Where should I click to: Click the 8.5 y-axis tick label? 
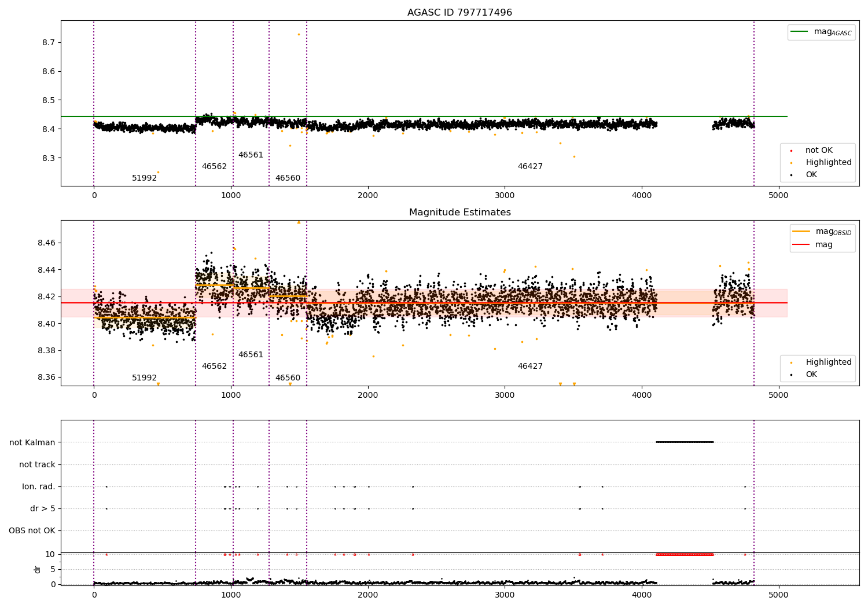pyautogui.click(x=49, y=100)
